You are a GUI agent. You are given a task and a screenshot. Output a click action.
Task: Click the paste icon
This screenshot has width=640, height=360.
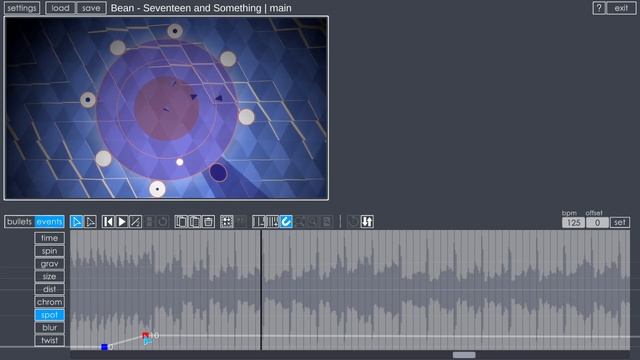195,222
